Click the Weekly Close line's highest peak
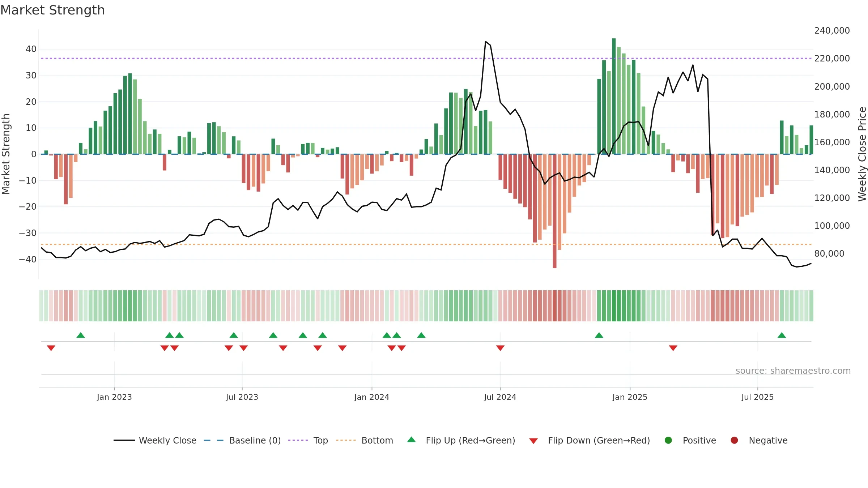 (486, 42)
